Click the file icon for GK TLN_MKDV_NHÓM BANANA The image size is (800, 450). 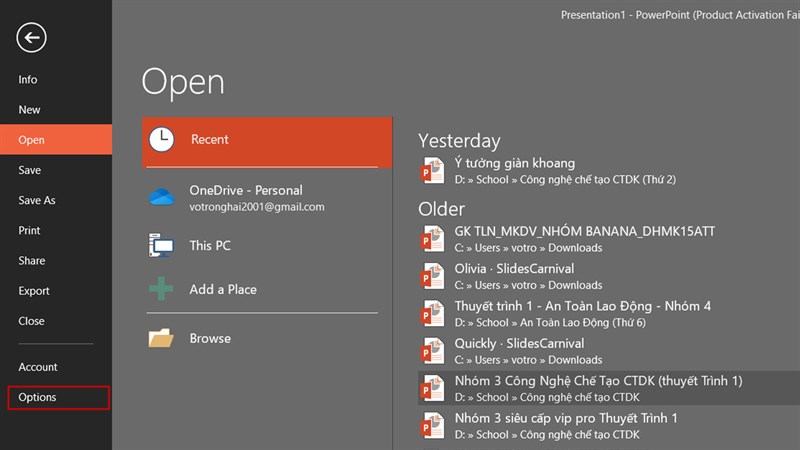[432, 238]
